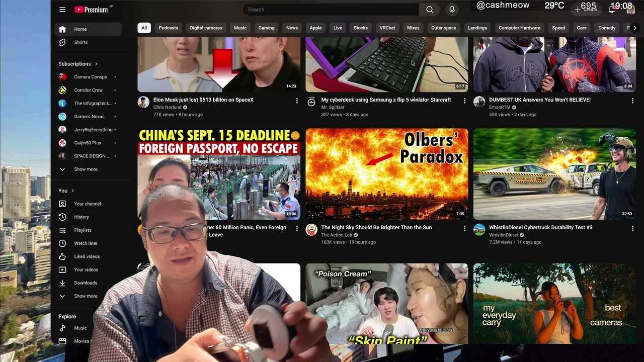Select the Computer Hardware filter chip
The image size is (644, 362).
(x=519, y=28)
